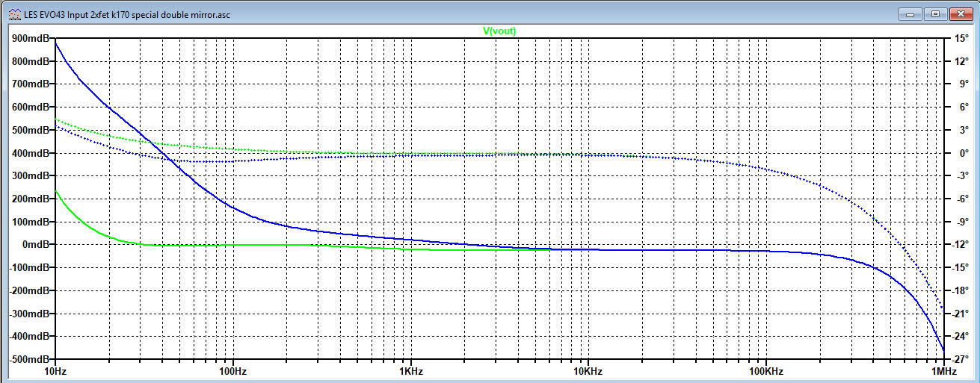This screenshot has height=383, width=980.
Task: Close the waveform window
Action: [x=960, y=13]
